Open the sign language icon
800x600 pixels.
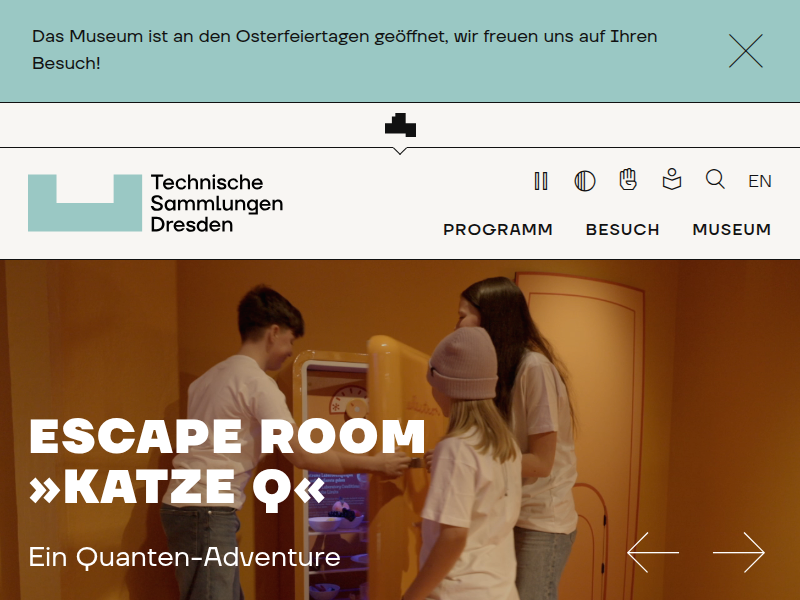pyautogui.click(x=628, y=180)
